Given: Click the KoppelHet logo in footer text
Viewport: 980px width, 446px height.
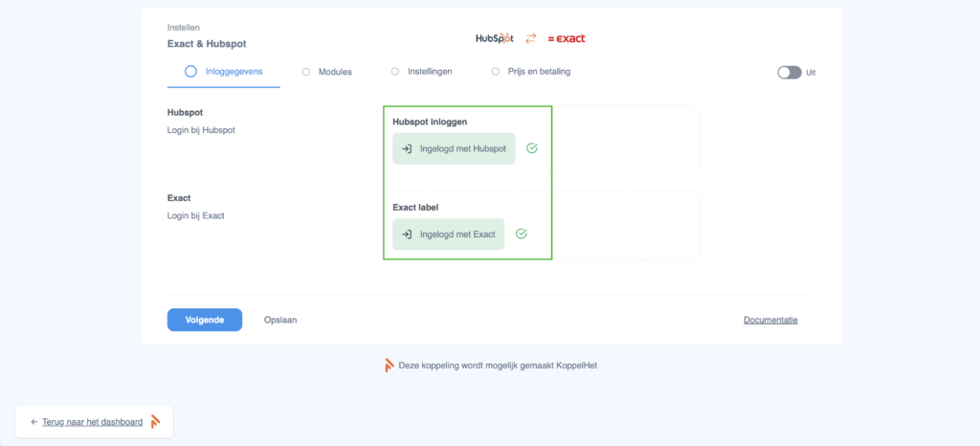Looking at the screenshot, I should pos(390,366).
